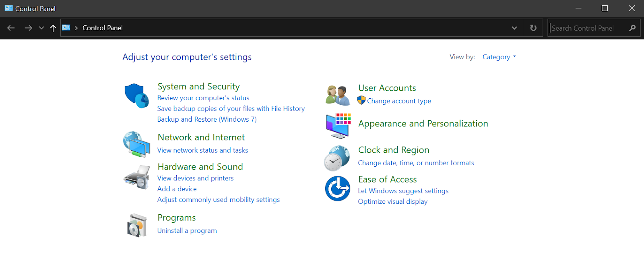Click the search magnifier icon
Viewport: 644px width, 257px height.
[x=632, y=28]
